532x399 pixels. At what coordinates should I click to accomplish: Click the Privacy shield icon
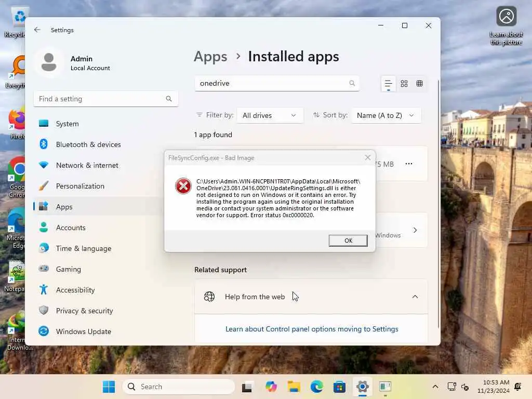point(44,310)
